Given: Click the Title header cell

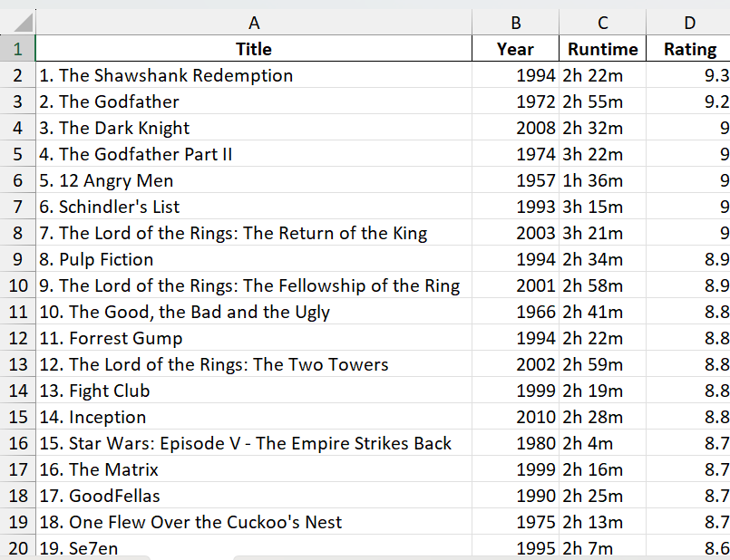Looking at the screenshot, I should 254,49.
